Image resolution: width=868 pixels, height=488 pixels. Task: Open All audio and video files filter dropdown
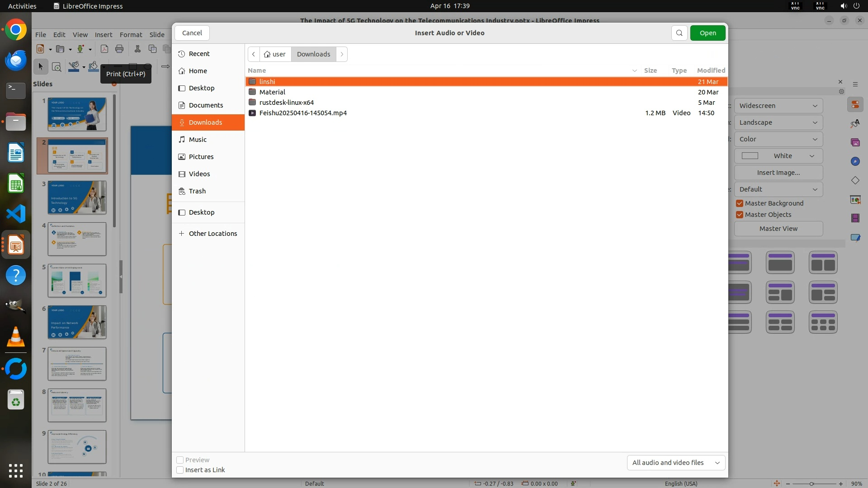tap(676, 463)
